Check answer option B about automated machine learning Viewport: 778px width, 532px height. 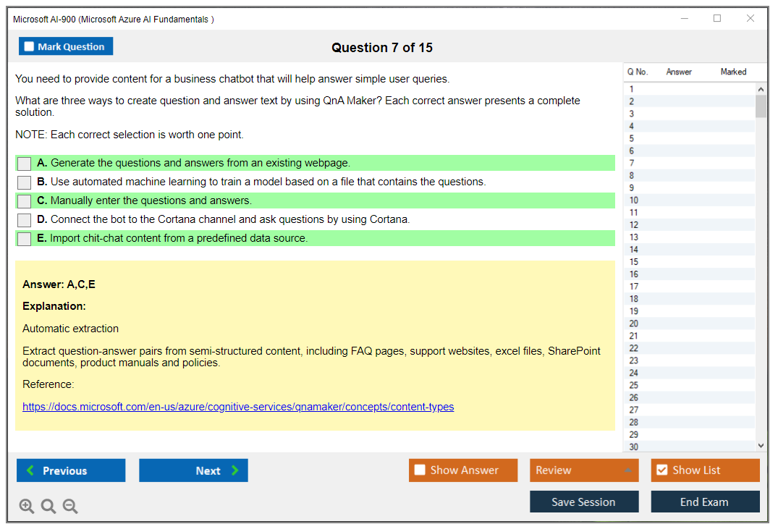coord(23,182)
